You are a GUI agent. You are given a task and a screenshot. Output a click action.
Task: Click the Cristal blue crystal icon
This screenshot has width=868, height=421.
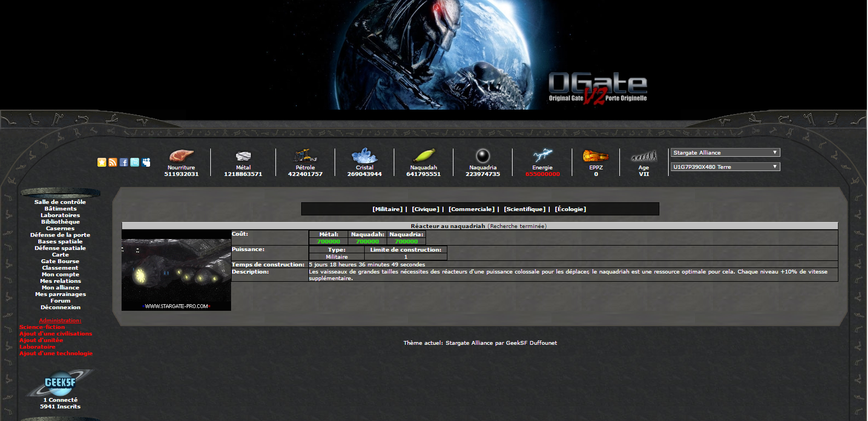coord(365,156)
